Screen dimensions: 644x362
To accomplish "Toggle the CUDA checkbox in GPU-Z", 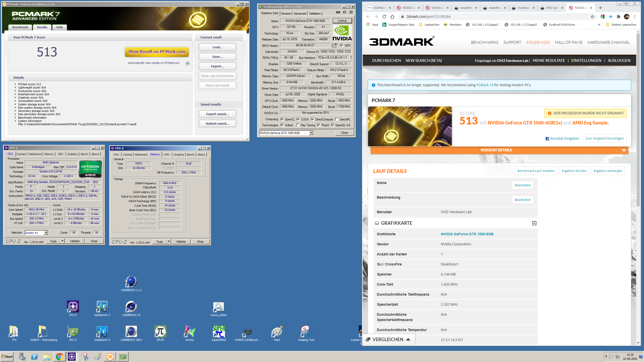I will pos(298,119).
